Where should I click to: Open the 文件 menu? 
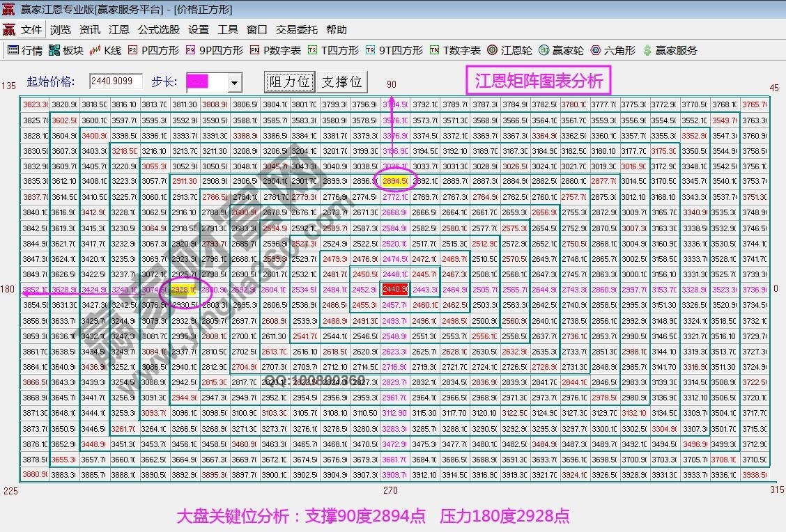pyautogui.click(x=31, y=30)
